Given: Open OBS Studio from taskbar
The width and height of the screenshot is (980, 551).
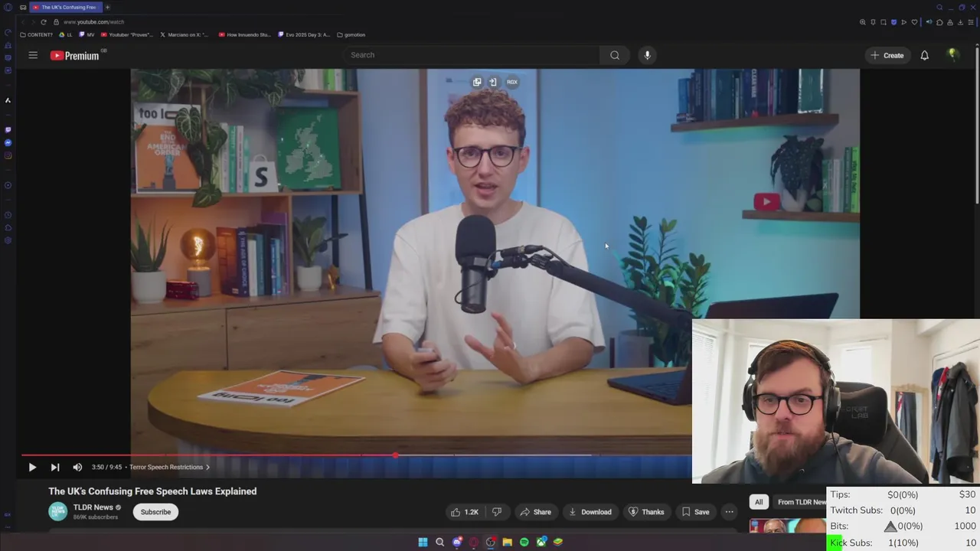Looking at the screenshot, I should click(491, 542).
